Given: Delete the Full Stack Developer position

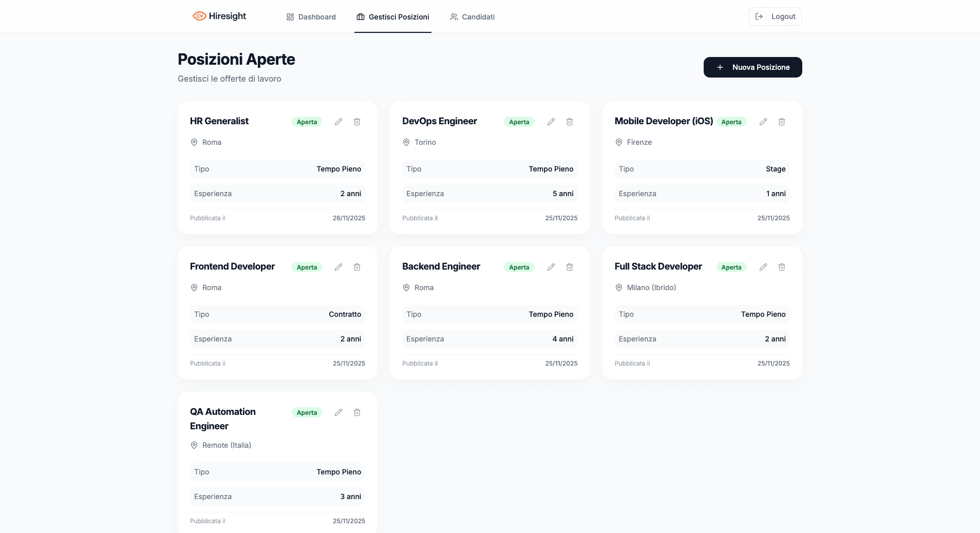Looking at the screenshot, I should pyautogui.click(x=782, y=267).
